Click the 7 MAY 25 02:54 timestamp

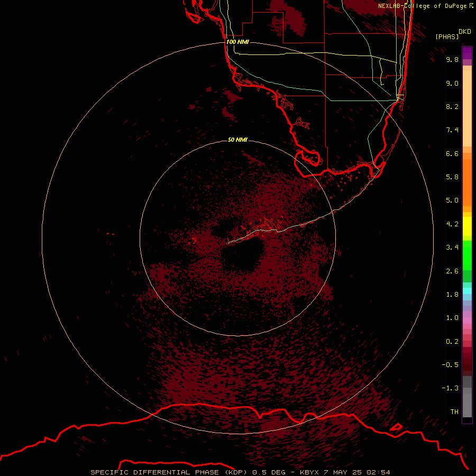357,472
